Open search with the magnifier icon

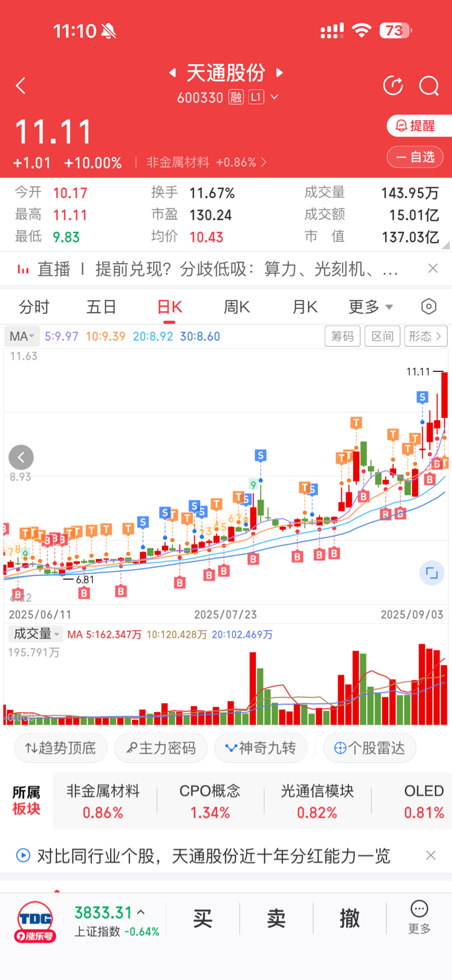coord(429,86)
